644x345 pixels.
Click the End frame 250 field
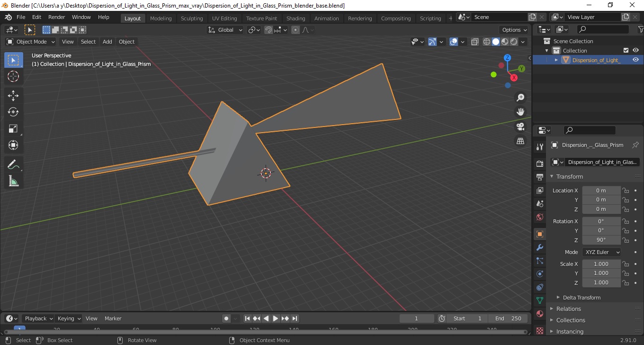[508, 318]
